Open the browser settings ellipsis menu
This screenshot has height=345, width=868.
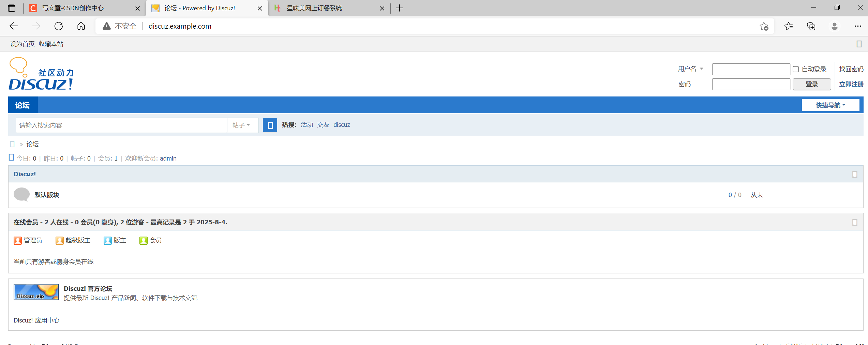pos(858,26)
